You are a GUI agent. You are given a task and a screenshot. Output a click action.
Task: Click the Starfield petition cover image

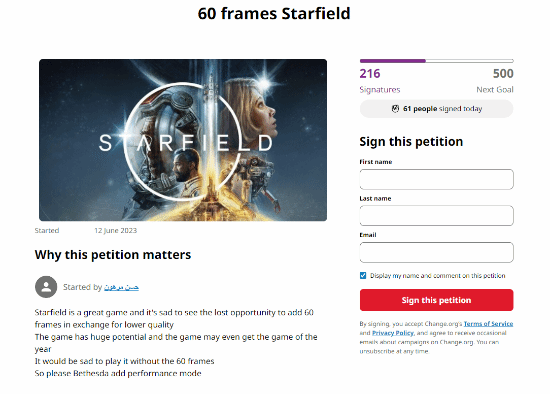tap(183, 140)
